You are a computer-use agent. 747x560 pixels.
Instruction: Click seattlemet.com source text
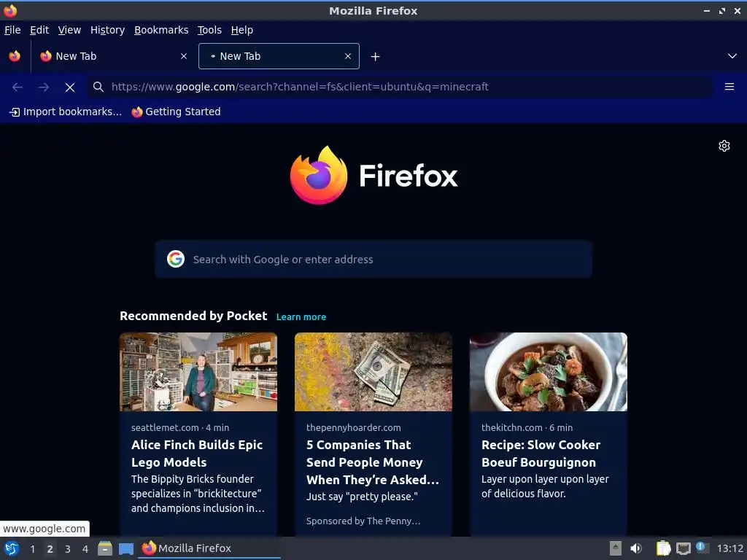click(165, 427)
